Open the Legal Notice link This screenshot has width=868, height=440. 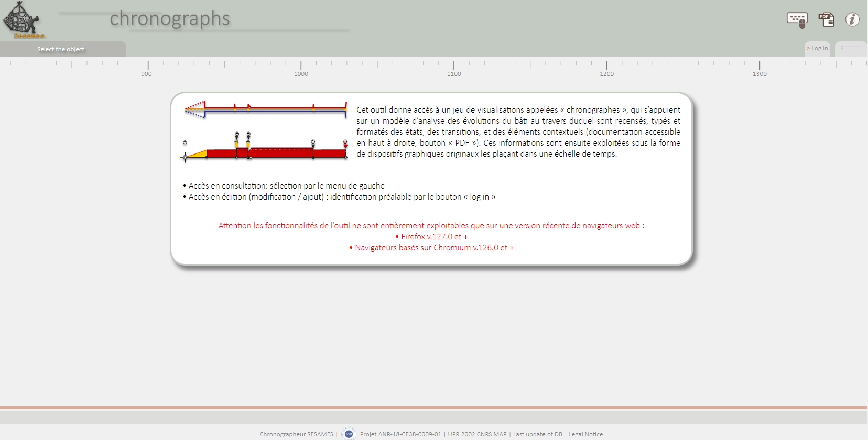[x=585, y=434]
